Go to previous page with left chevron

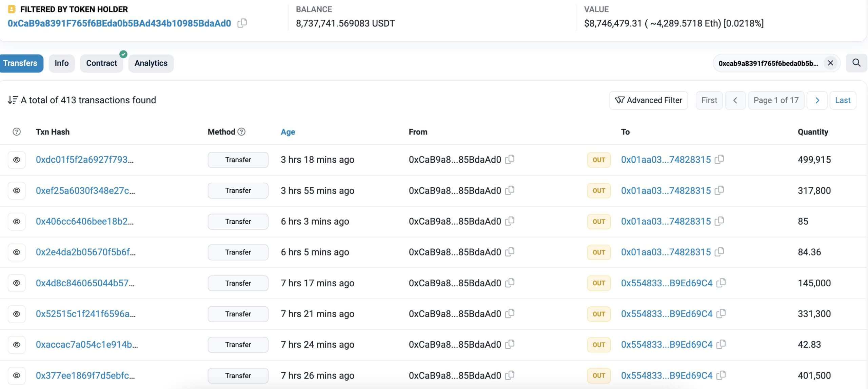pyautogui.click(x=735, y=100)
